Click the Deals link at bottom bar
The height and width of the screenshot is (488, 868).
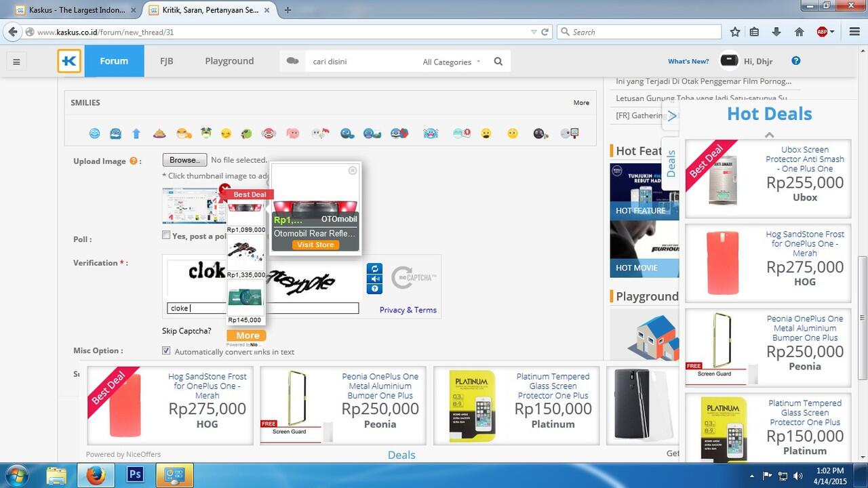pos(401,455)
